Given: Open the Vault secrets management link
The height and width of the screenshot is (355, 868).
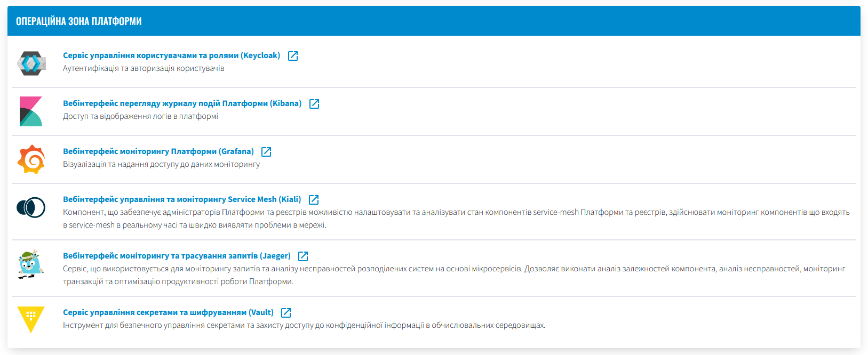Looking at the screenshot, I should [168, 312].
